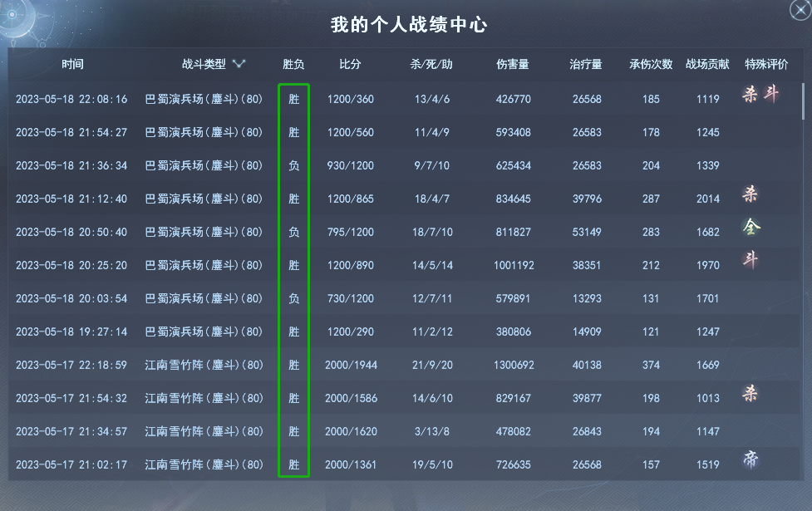Click the 斗 badge in the 22:08:16 row
The width and height of the screenshot is (812, 511).
pyautogui.click(x=771, y=94)
